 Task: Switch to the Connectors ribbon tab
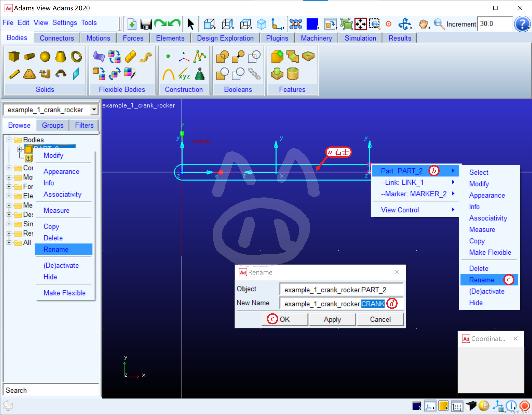57,38
